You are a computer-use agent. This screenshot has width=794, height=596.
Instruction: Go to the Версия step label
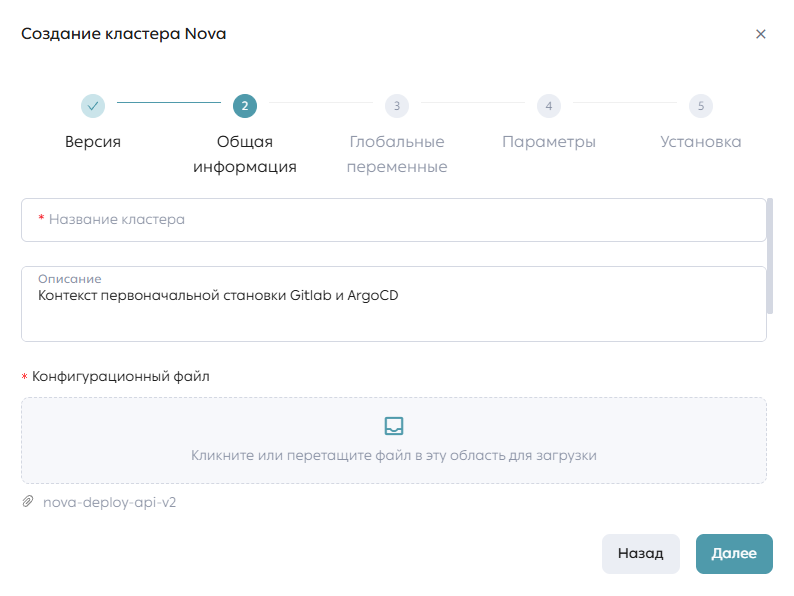pos(93,142)
